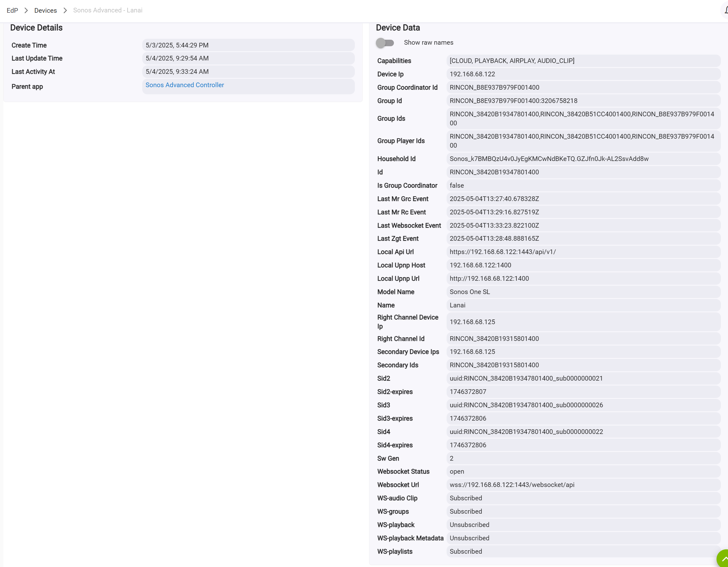The image size is (728, 567).
Task: Toggle the Show raw names switch
Action: (385, 43)
